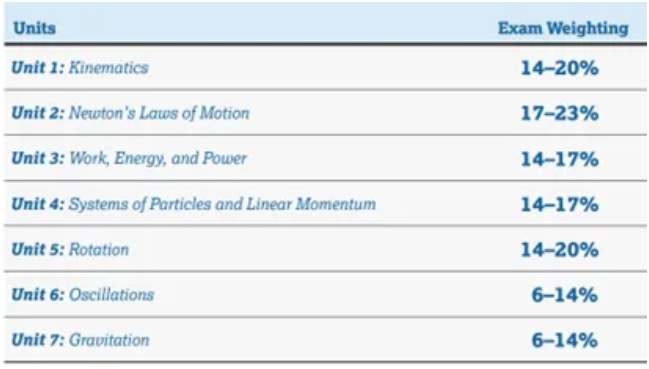This screenshot has width=649, height=369.
Task: Click the Units column header
Action: (x=34, y=28)
